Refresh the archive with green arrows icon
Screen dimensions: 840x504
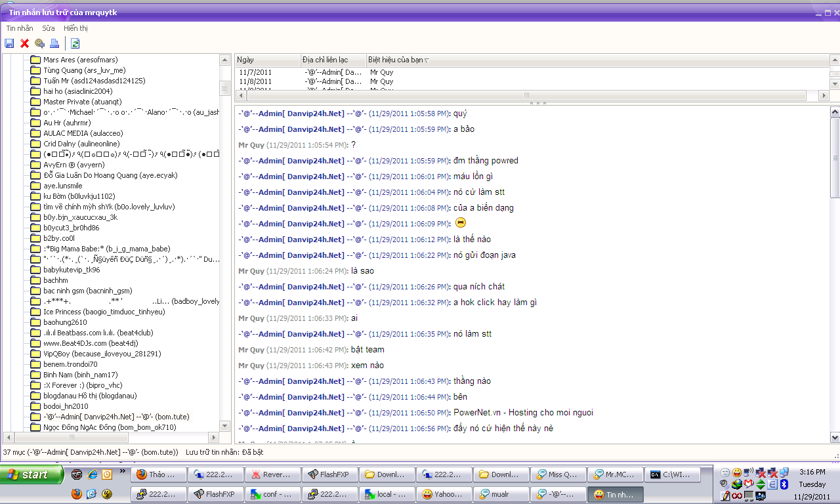(75, 43)
